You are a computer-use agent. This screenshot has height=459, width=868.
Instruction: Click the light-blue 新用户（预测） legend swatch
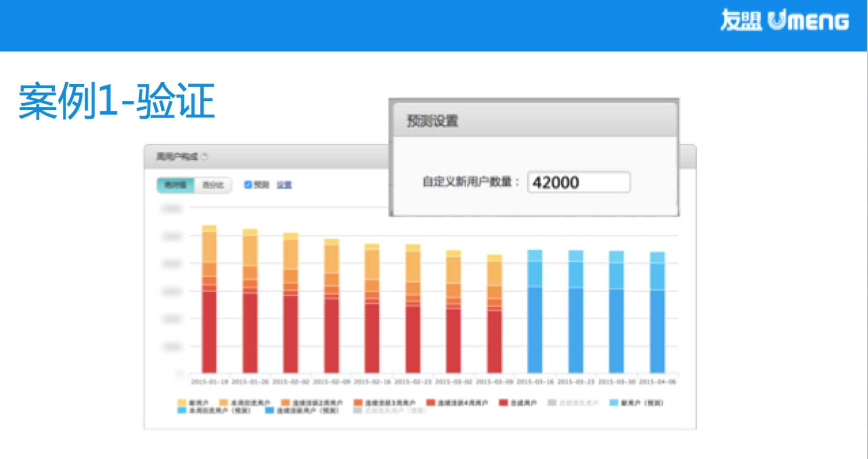tap(614, 403)
